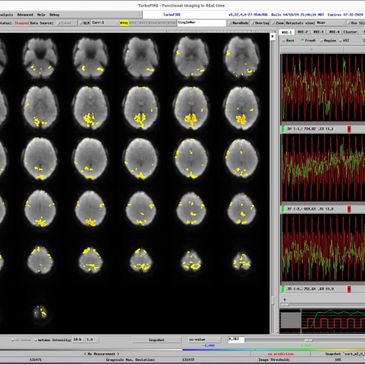Open the value-type dropdown beside Snapshot
365x365 pixels.
[203, 340]
